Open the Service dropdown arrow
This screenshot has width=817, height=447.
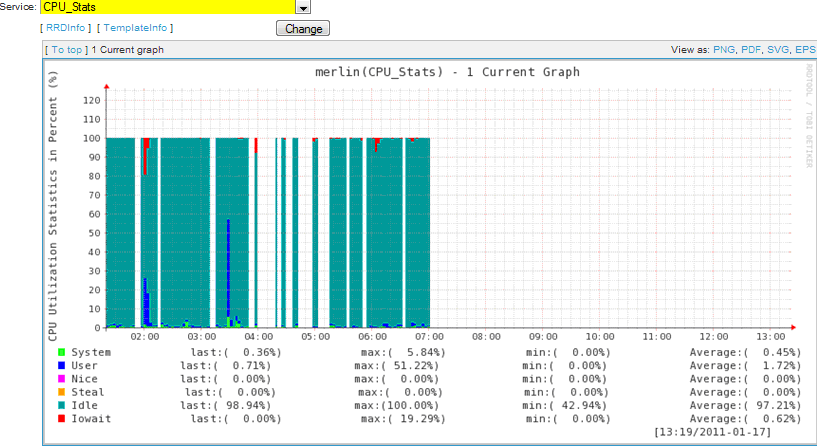pyautogui.click(x=304, y=7)
